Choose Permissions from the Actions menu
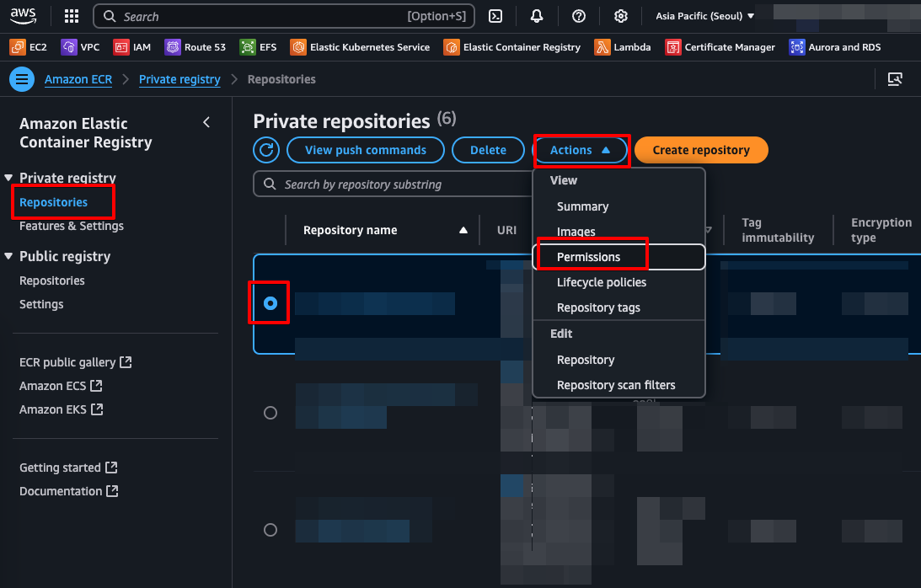Screen dimensions: 921x588 (x=618, y=257)
